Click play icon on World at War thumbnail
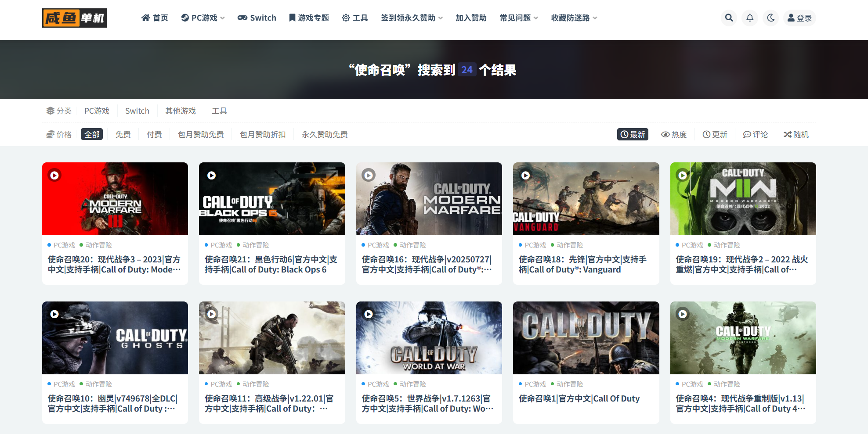Screen dimensions: 868x434 pos(369,314)
